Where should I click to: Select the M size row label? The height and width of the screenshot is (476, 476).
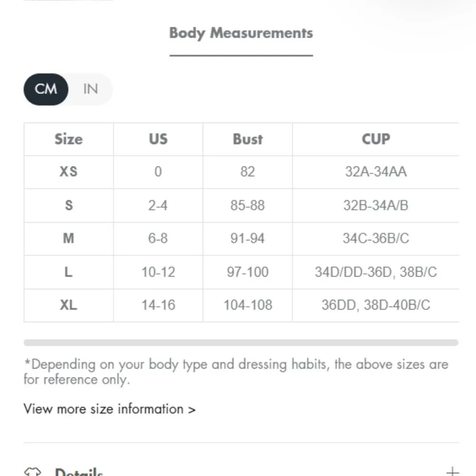[69, 238]
